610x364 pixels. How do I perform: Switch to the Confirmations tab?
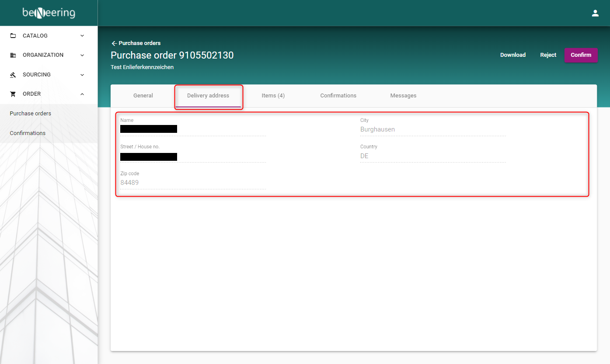[338, 96]
